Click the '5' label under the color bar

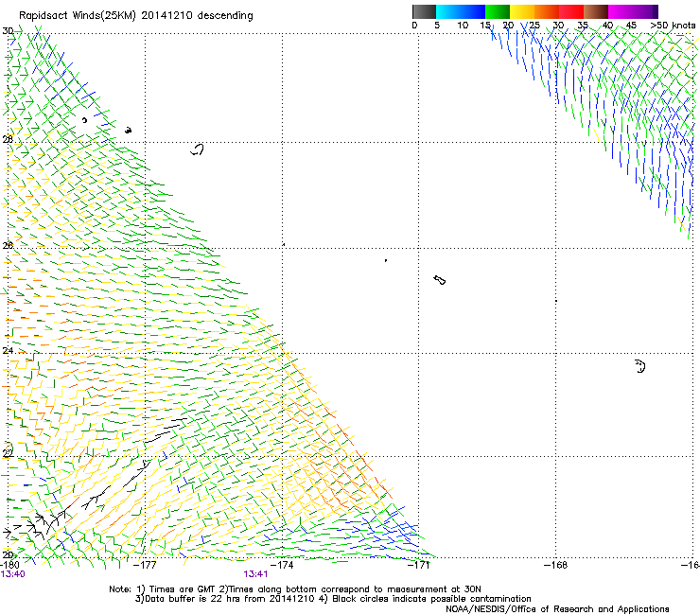point(437,26)
